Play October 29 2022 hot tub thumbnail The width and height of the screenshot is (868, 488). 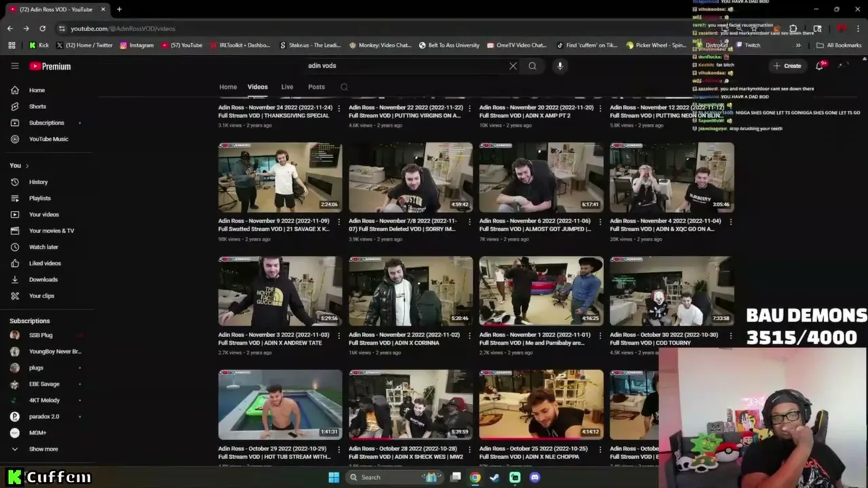280,405
